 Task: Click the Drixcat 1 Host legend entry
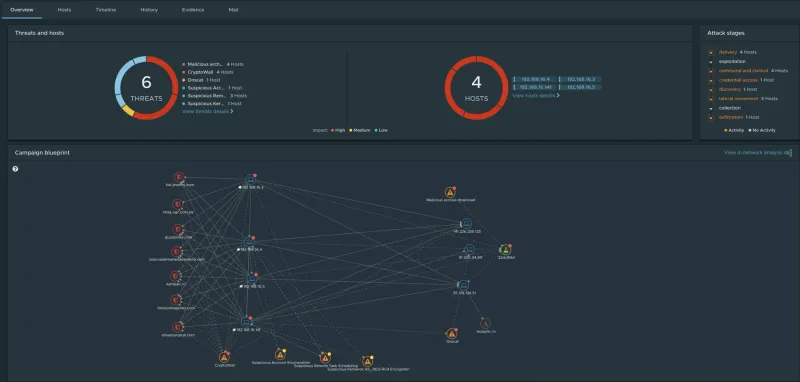click(x=201, y=80)
